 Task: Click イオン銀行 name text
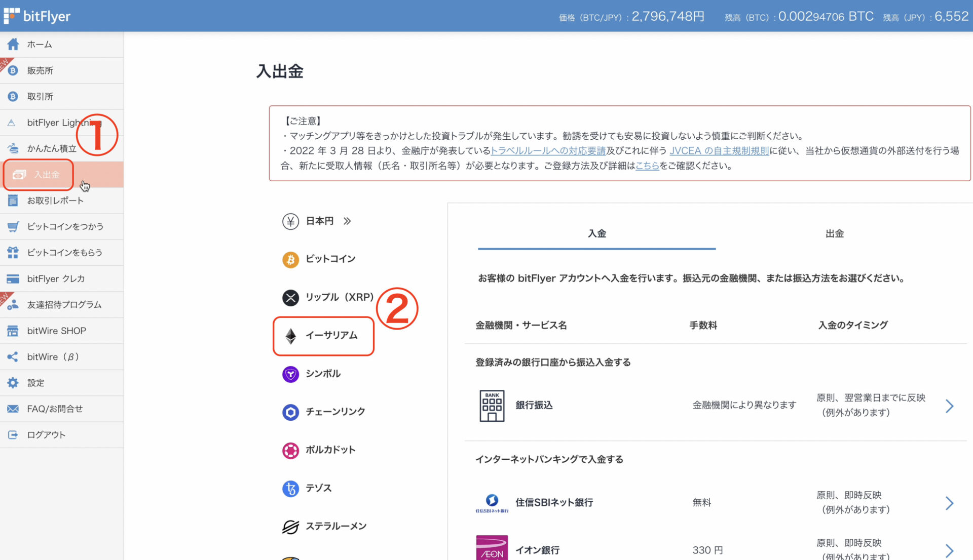pyautogui.click(x=538, y=550)
